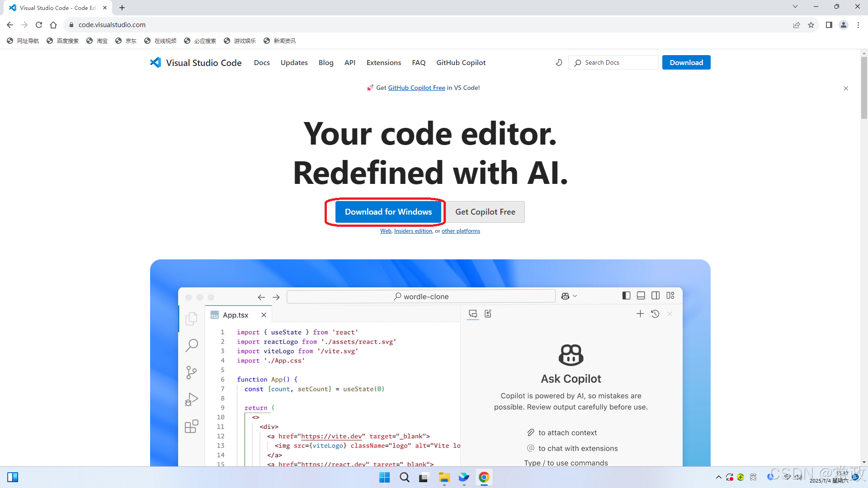Click the Chrome icon in the taskbar
868x488 pixels.
(x=484, y=477)
